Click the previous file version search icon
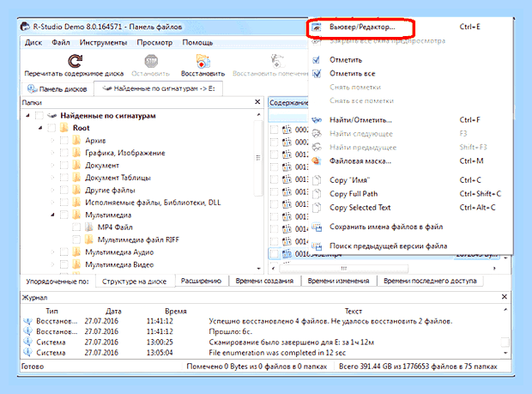Viewport: 532px width, 394px height. click(317, 246)
